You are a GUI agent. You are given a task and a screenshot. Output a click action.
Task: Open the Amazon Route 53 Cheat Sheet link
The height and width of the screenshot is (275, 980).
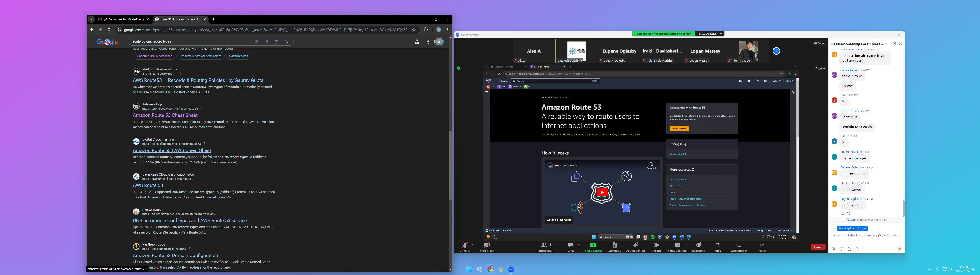pyautogui.click(x=165, y=115)
